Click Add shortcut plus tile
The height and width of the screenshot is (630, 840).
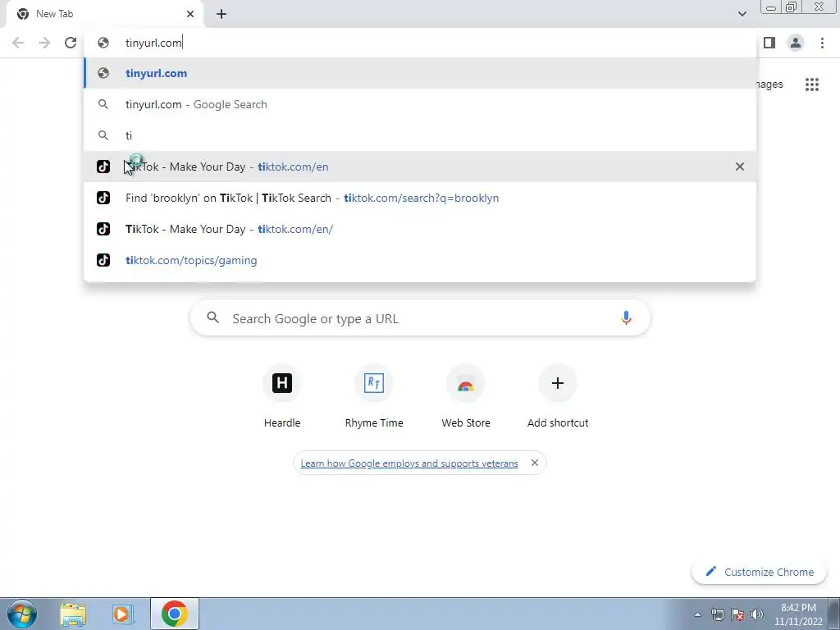coord(558,398)
